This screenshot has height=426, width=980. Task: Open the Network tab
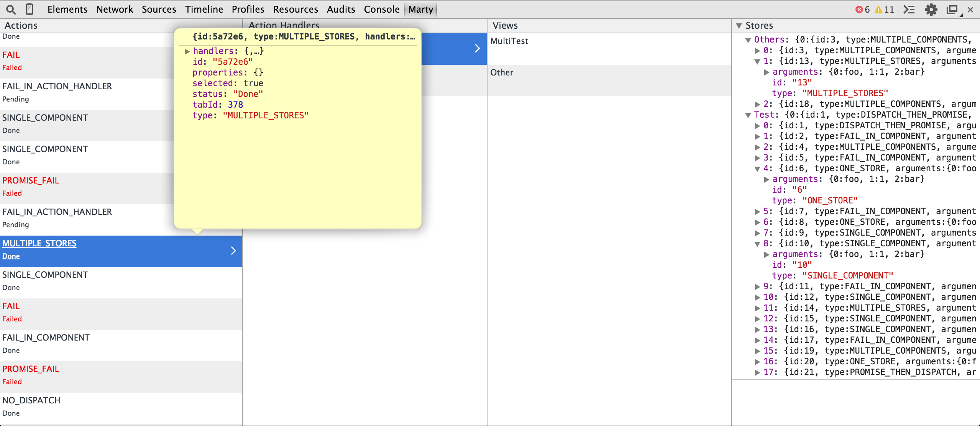pyautogui.click(x=115, y=9)
